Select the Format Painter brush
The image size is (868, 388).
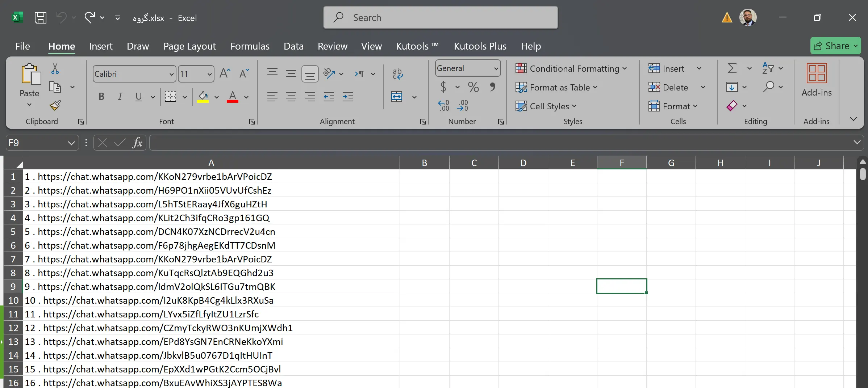(x=55, y=105)
